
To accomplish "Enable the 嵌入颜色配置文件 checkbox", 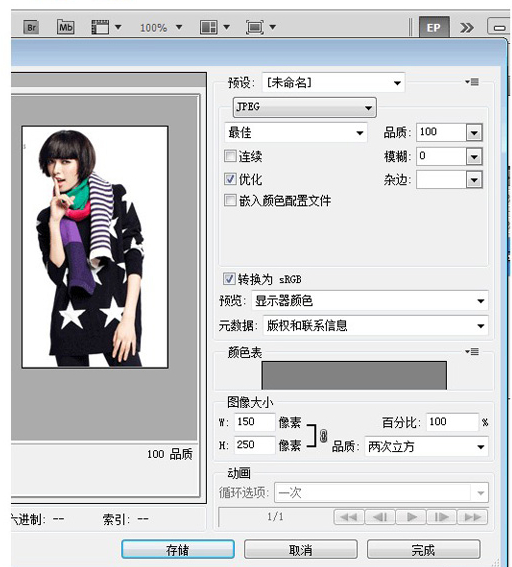I will 230,200.
